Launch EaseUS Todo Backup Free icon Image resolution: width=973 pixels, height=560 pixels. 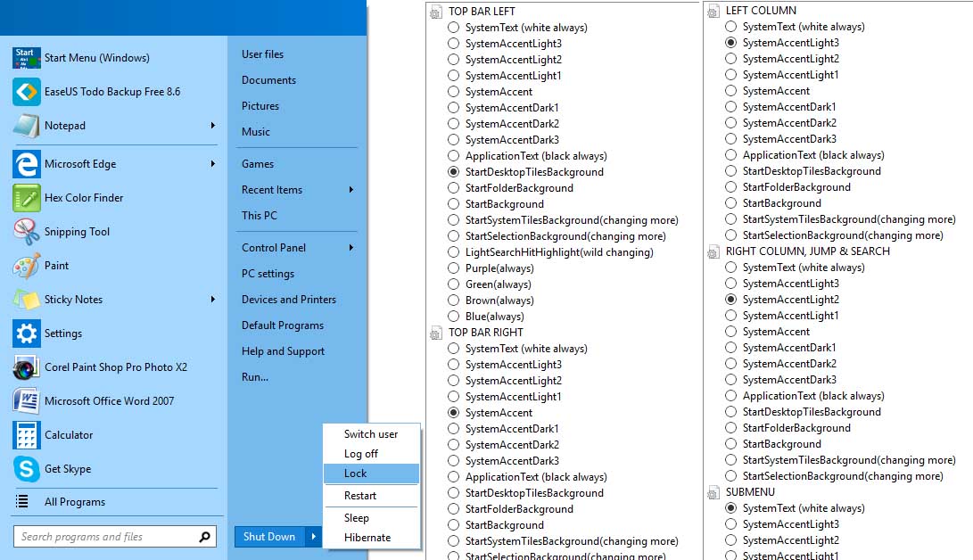[x=27, y=92]
